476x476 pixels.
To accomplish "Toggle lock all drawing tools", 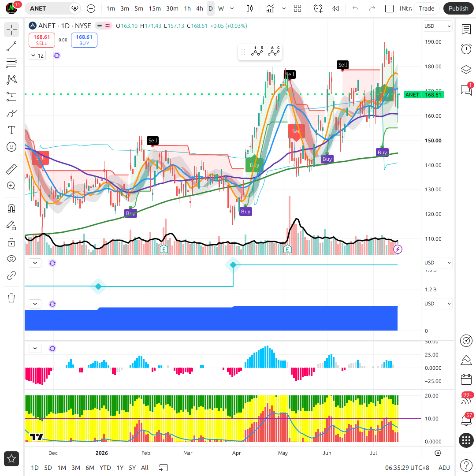I will [11, 242].
